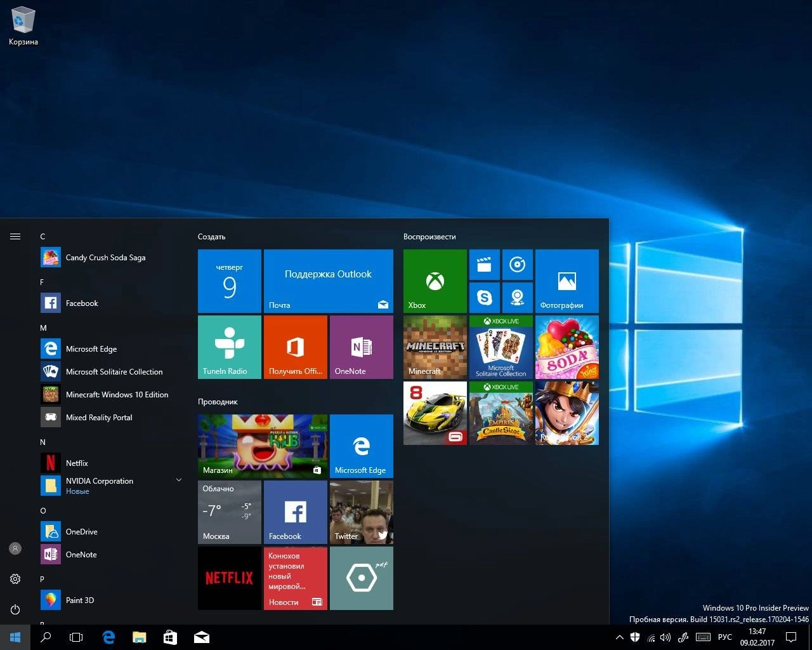Open the Mail icon in the taskbar
Image resolution: width=812 pixels, height=650 pixels.
201,637
